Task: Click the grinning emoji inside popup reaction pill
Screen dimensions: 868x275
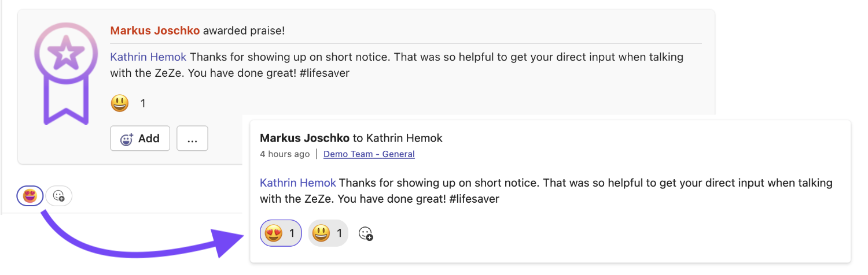Action: (321, 233)
